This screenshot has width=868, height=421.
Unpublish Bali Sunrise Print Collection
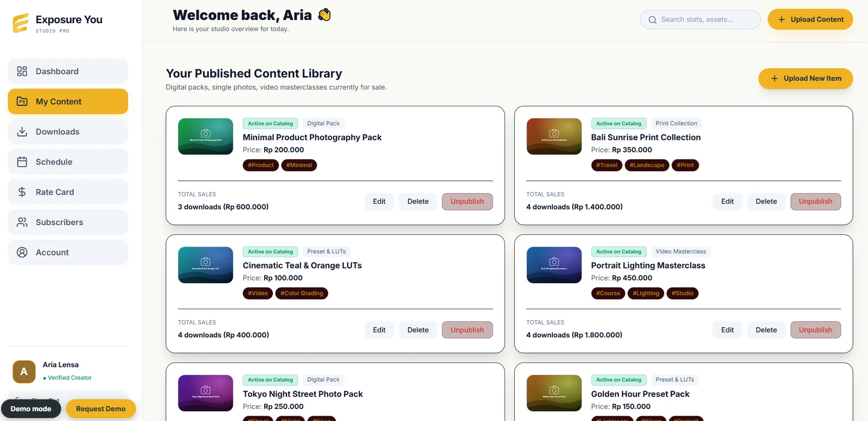[x=815, y=201]
